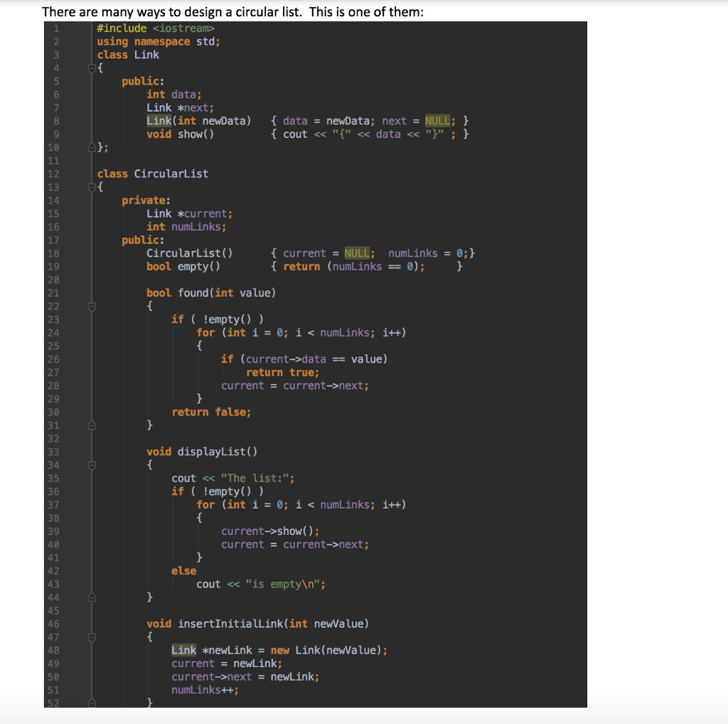The height and width of the screenshot is (724, 728).
Task: Click the 'public:' specifier on line 17
Action: pyautogui.click(x=143, y=240)
